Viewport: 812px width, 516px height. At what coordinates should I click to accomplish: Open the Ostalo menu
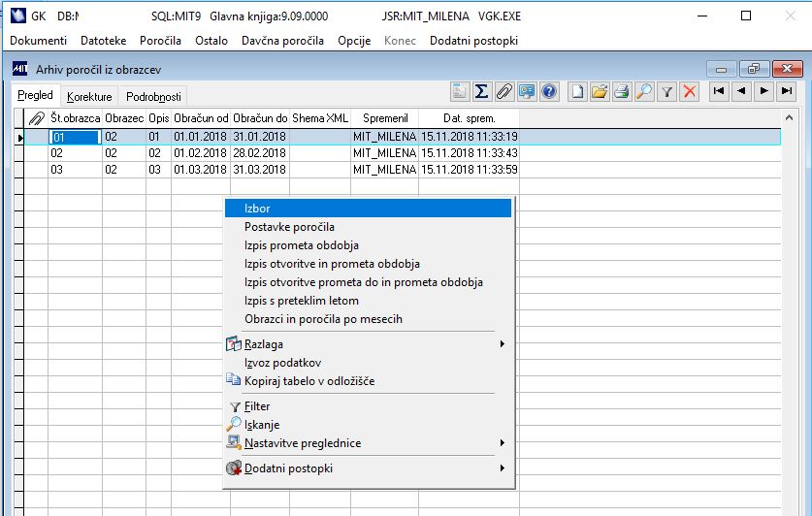click(x=211, y=41)
